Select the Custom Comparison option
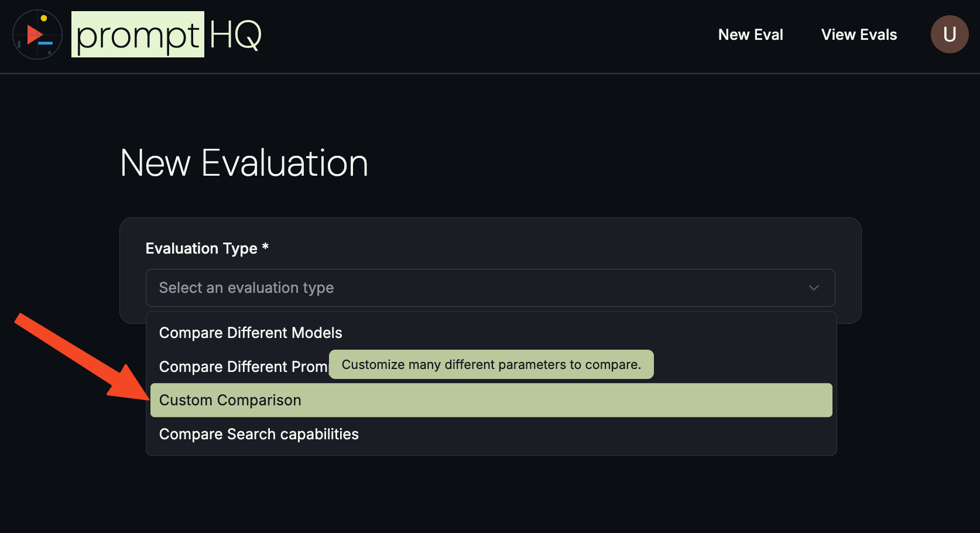Screen dimensions: 980x533 pyautogui.click(x=230, y=400)
